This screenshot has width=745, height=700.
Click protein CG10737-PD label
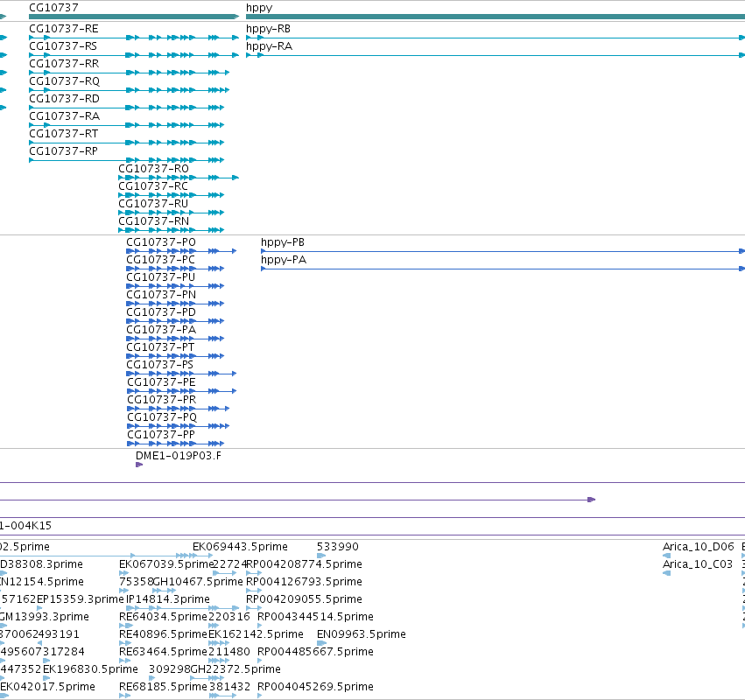coord(161,312)
